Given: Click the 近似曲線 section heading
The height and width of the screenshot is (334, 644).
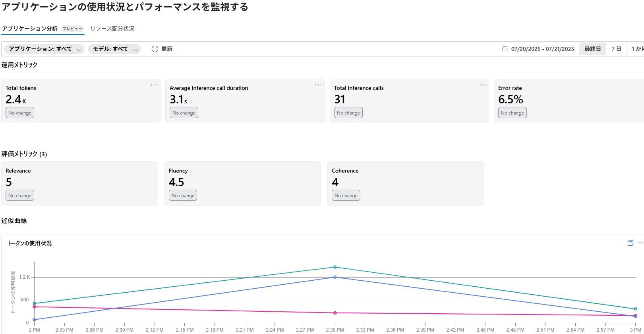Looking at the screenshot, I should 14,221.
